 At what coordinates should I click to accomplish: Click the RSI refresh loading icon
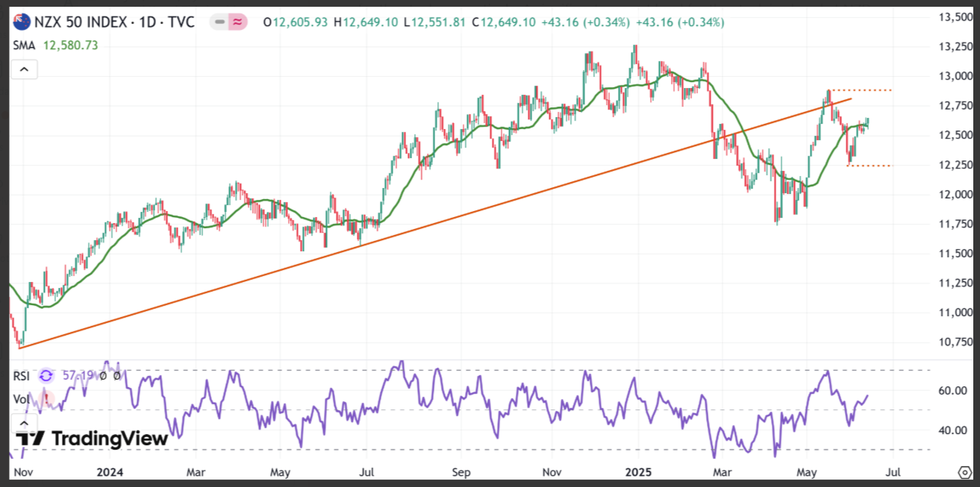[46, 377]
